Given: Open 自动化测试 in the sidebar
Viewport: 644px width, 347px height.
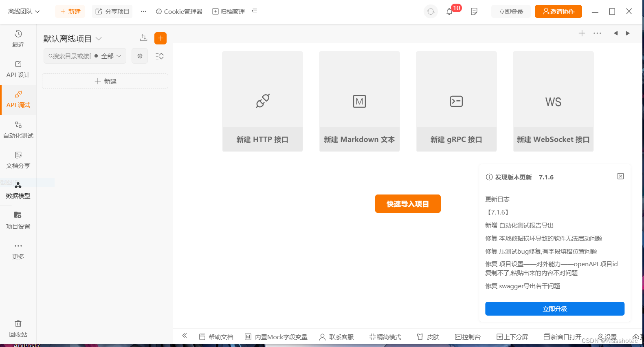Looking at the screenshot, I should coord(18,130).
